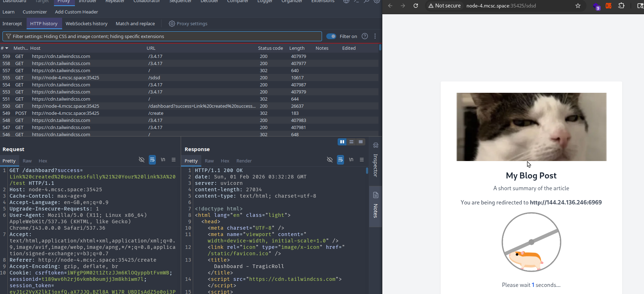This screenshot has width=644, height=294.
Task: Show non-printable characters in Response panel
Action: coord(351,160)
